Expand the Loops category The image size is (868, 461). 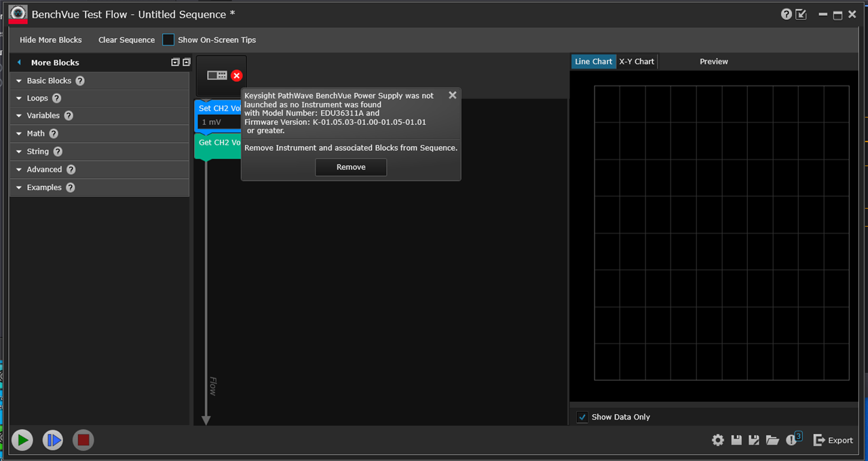(x=99, y=98)
